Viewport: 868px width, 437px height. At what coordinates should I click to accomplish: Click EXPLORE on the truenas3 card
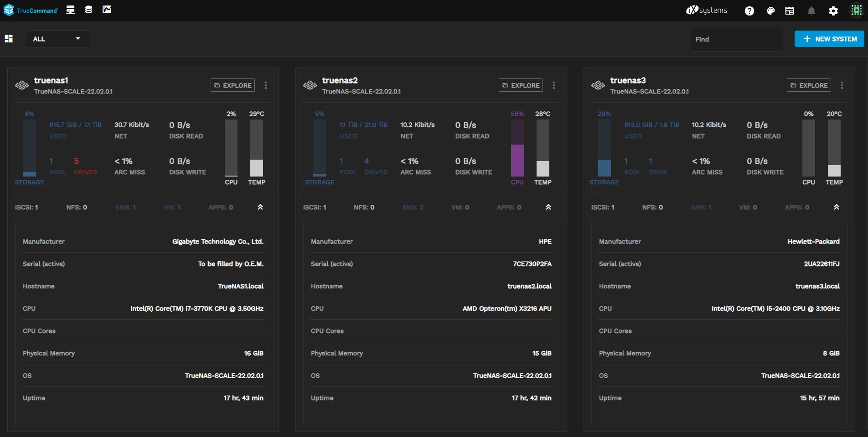coord(809,85)
